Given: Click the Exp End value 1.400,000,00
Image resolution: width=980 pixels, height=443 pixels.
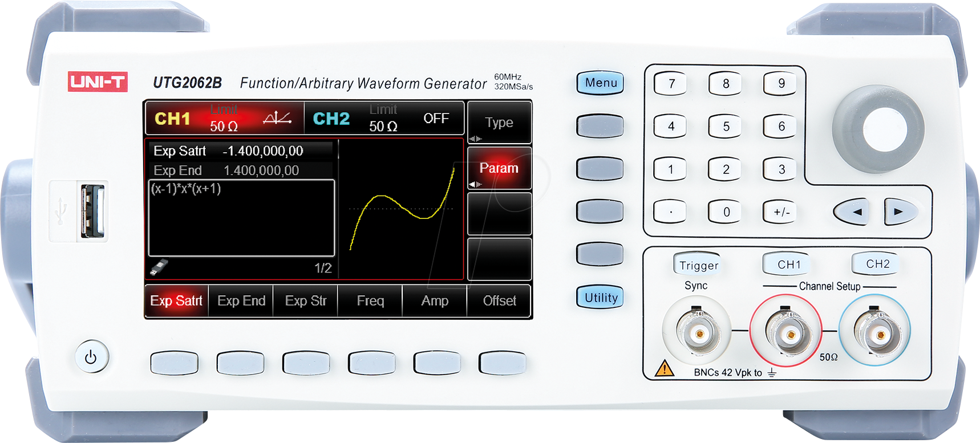Looking at the screenshot, I should click(x=261, y=170).
